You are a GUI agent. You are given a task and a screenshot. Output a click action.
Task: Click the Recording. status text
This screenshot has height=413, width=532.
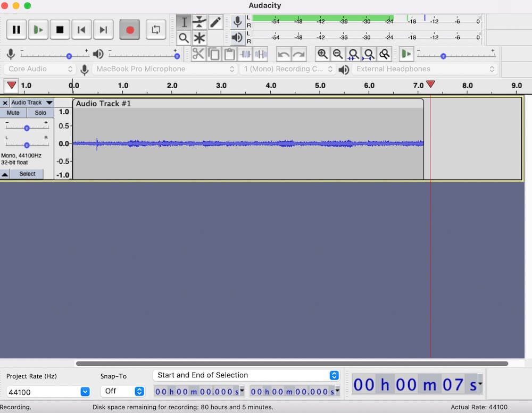coord(15,407)
